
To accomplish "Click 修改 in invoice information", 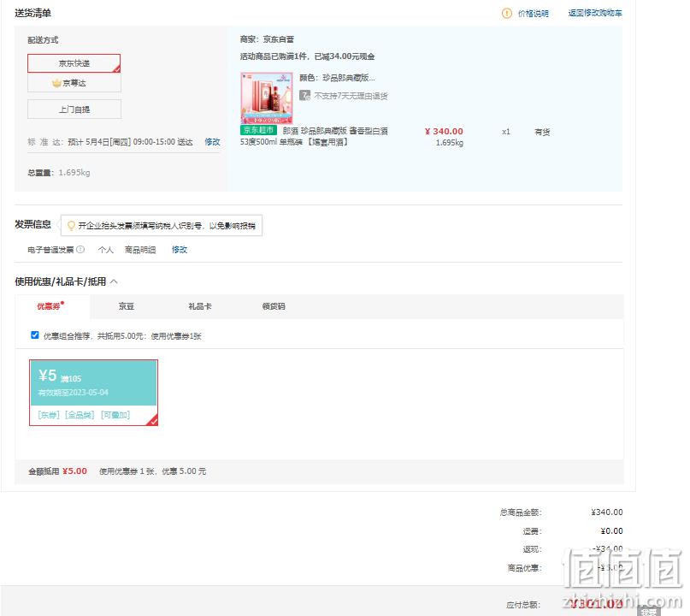I will tap(180, 250).
